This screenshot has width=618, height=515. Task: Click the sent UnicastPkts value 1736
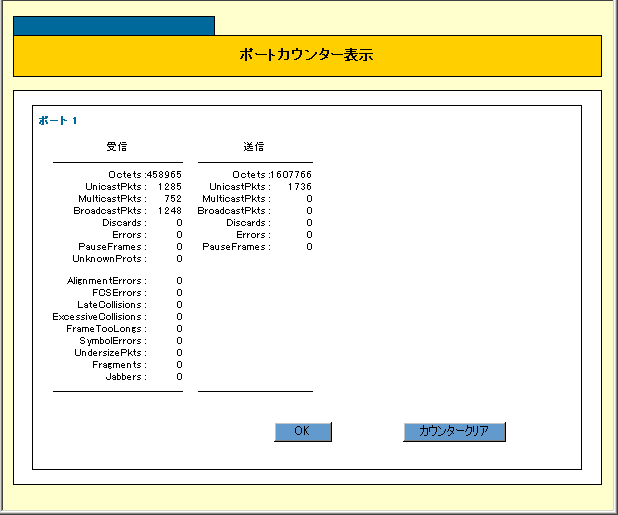click(299, 187)
